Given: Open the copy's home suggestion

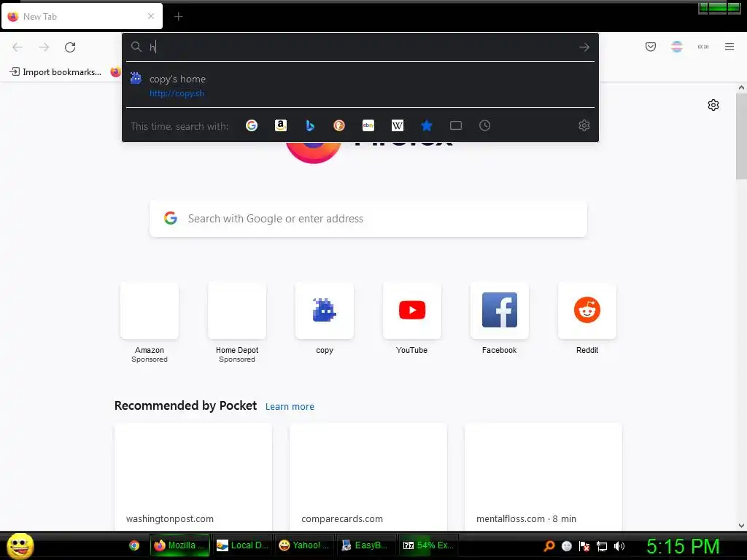Looking at the screenshot, I should pyautogui.click(x=360, y=86).
